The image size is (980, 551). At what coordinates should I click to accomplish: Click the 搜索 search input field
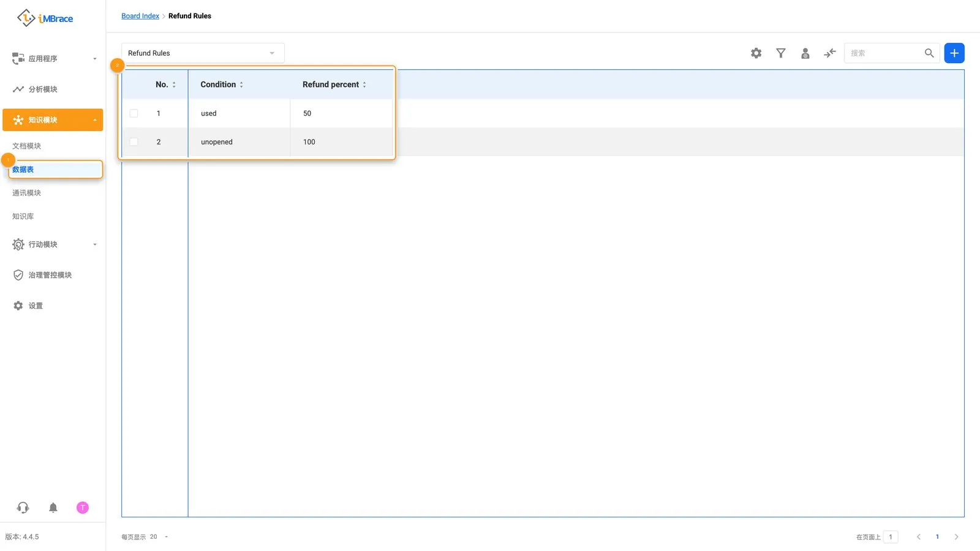[884, 53]
